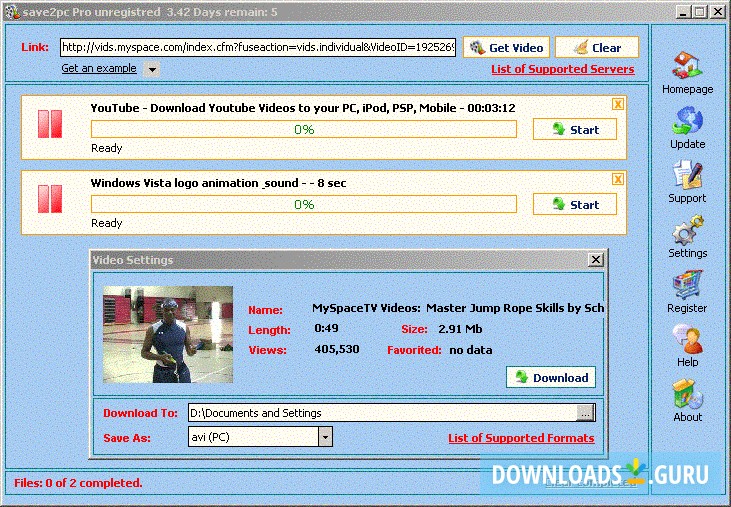Image resolution: width=731 pixels, height=507 pixels.
Task: Click the Get an example link
Action: pyautogui.click(x=99, y=68)
